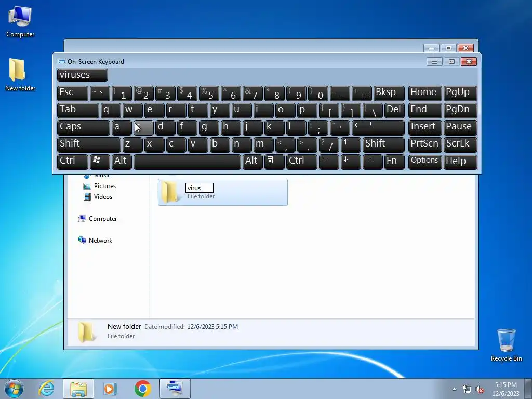Viewport: 532px width, 399px height.
Task: Click the up arrow key
Action: (351, 144)
